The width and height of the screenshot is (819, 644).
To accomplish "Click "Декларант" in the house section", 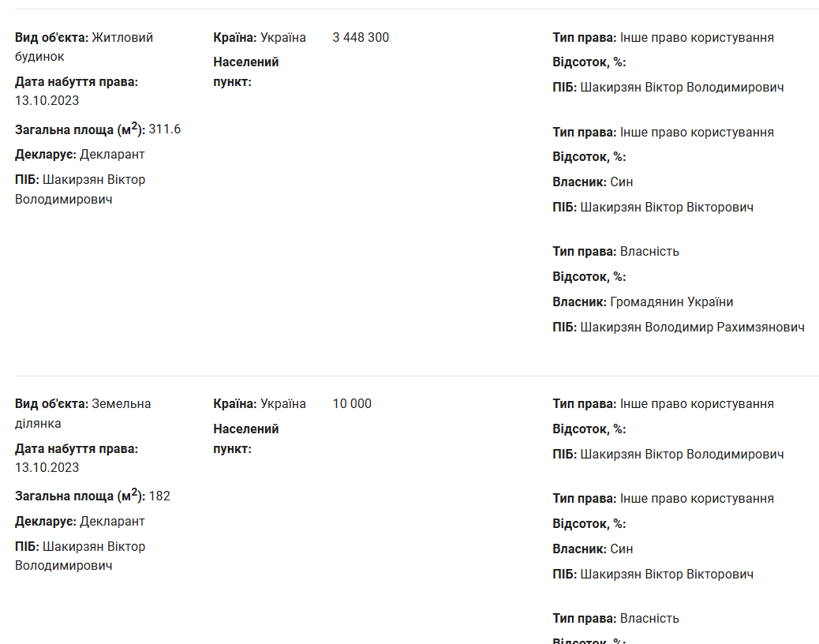I will [112, 155].
